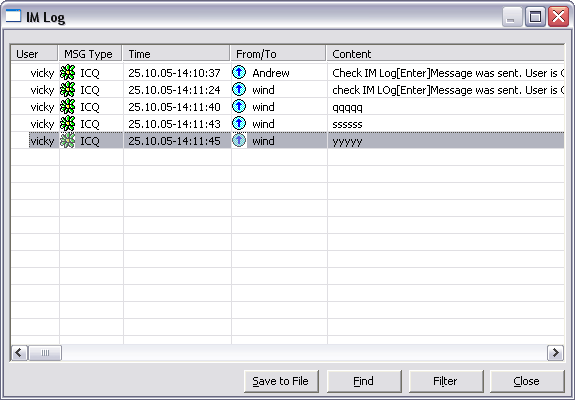The width and height of the screenshot is (575, 400).
Task: Click the ICQ flower icon in the Andrew row
Action: [x=67, y=73]
